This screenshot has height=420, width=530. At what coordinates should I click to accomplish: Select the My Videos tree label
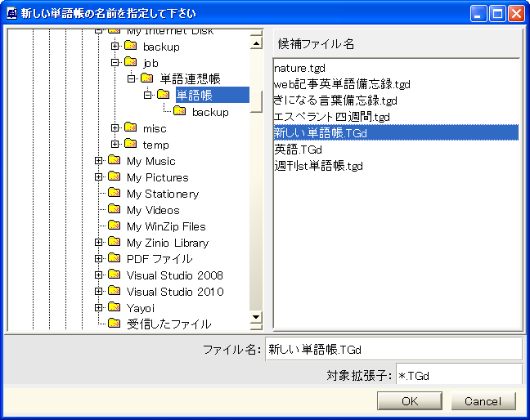click(x=153, y=210)
